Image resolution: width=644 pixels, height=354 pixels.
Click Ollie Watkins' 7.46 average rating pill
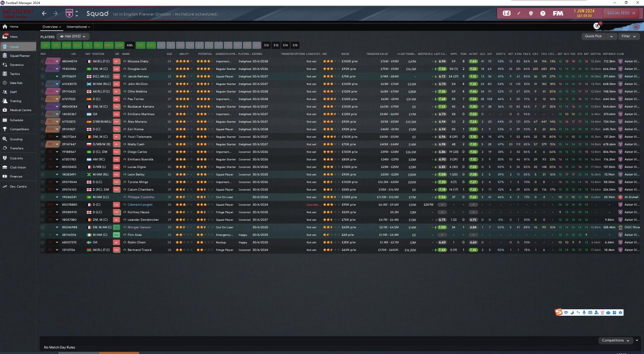[473, 92]
